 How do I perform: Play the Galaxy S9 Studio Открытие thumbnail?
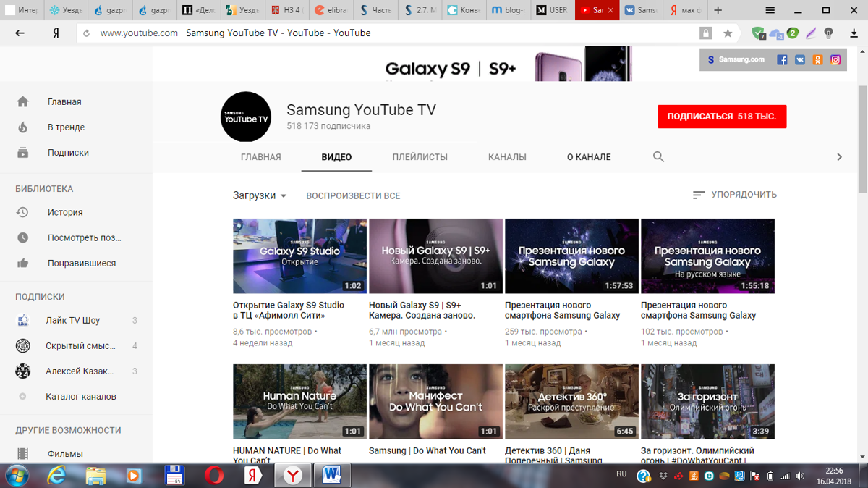coord(299,256)
